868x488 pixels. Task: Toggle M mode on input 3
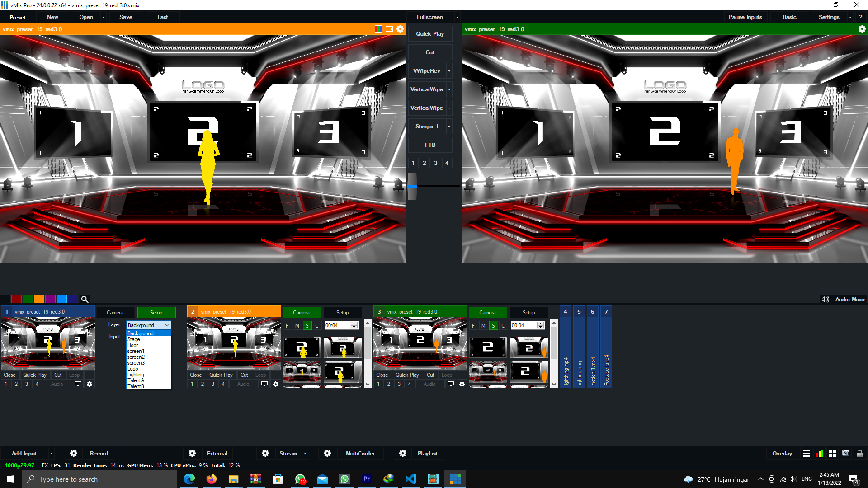483,325
